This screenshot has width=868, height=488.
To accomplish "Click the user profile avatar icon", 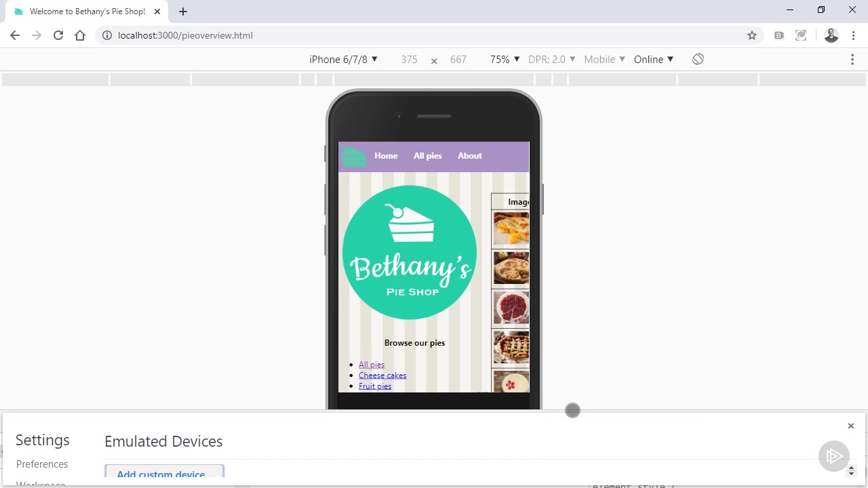I will pos(831,35).
